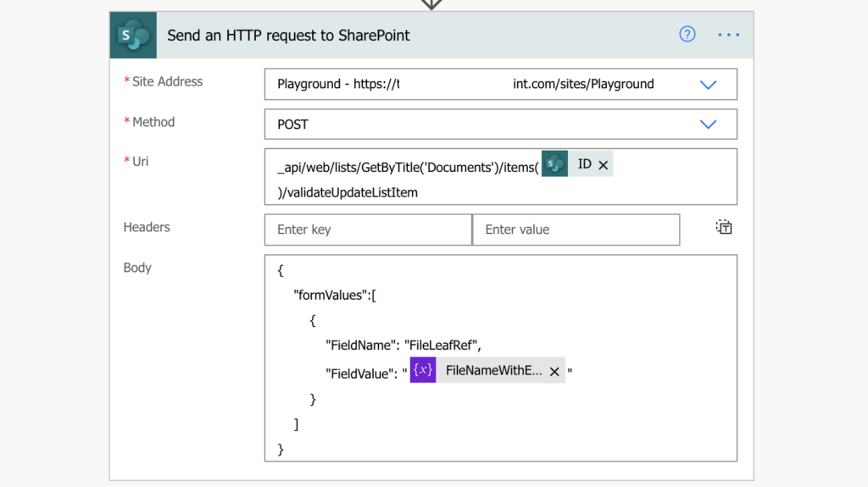
Task: Select the FileNameWithE... token in Body
Action: (487, 370)
